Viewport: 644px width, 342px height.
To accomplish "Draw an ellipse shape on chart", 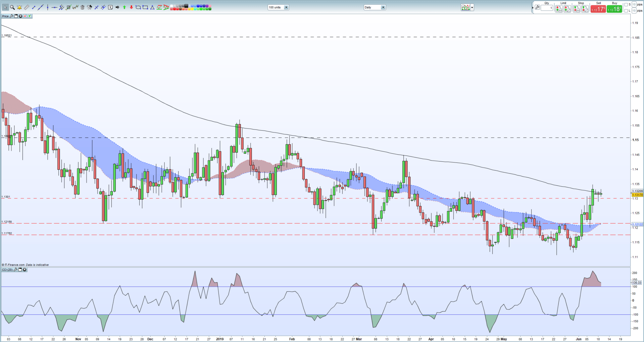I will (x=138, y=7).
